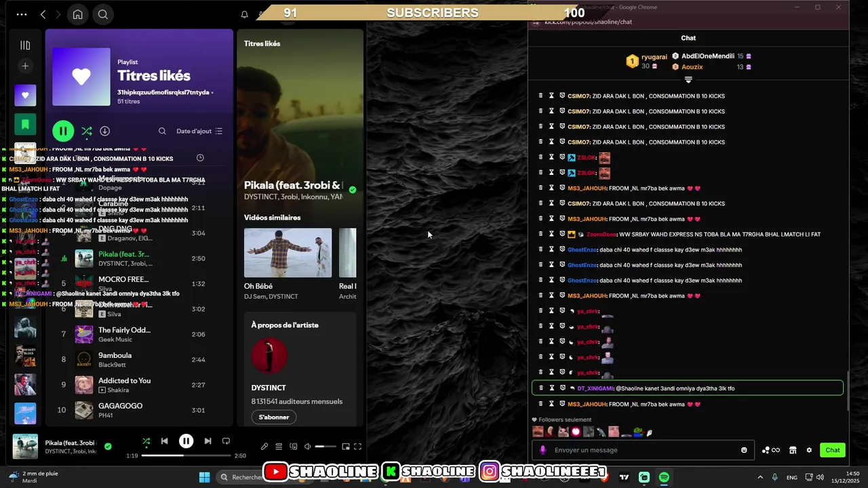The height and width of the screenshot is (488, 868).
Task: Show lyrics with microphone icon
Action: pos(264,447)
